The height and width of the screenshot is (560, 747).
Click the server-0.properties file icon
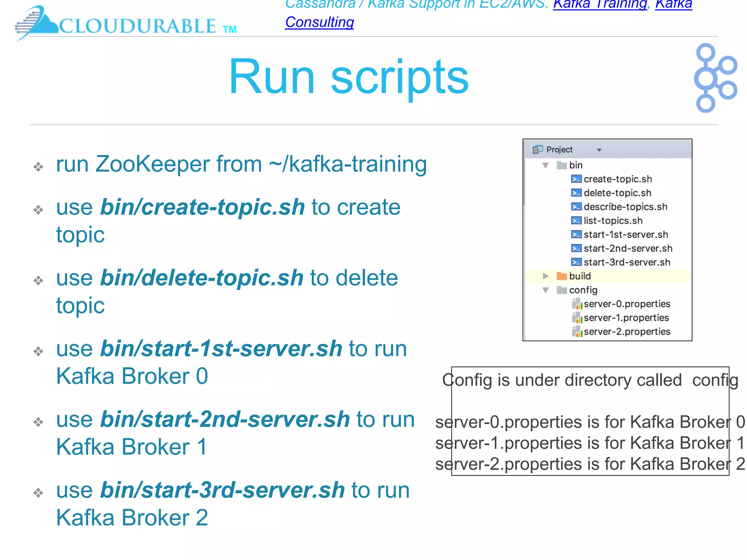click(x=577, y=304)
